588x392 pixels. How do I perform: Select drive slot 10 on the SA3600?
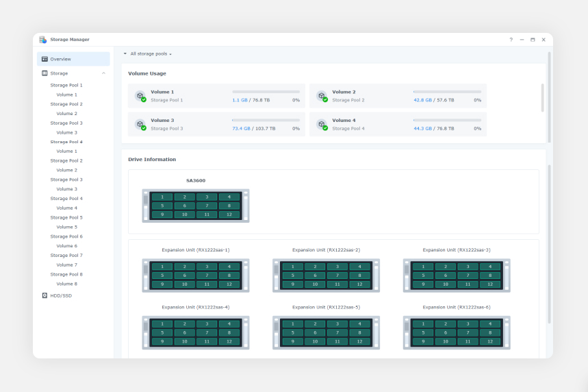[x=185, y=215]
